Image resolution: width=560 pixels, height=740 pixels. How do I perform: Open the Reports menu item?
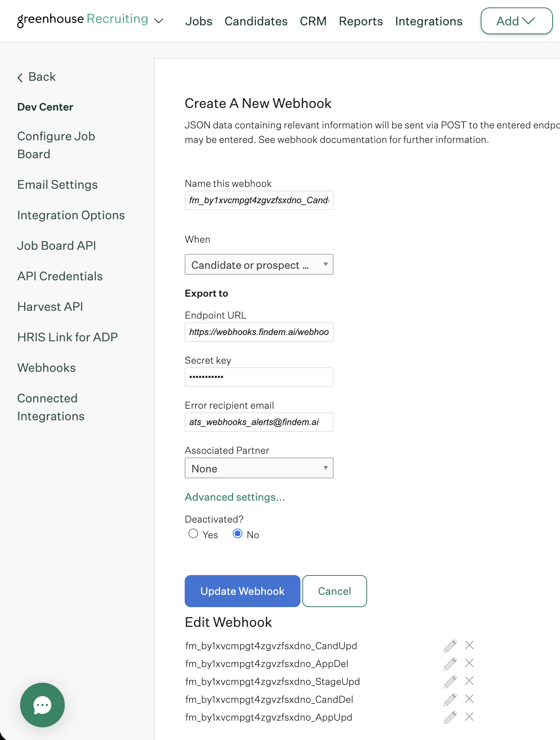tap(361, 21)
